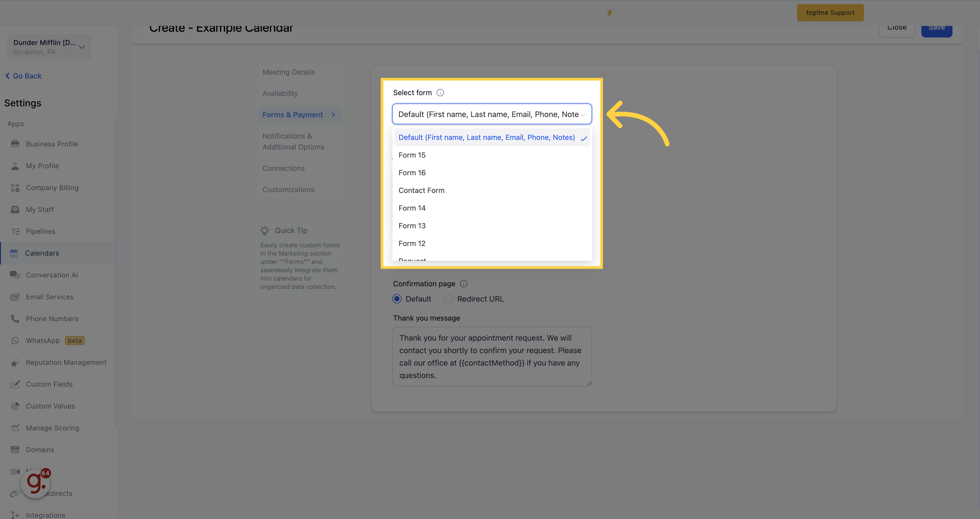Viewport: 980px width, 519px height.
Task: Click the lightning bolt icon in top bar
Action: pyautogui.click(x=610, y=12)
